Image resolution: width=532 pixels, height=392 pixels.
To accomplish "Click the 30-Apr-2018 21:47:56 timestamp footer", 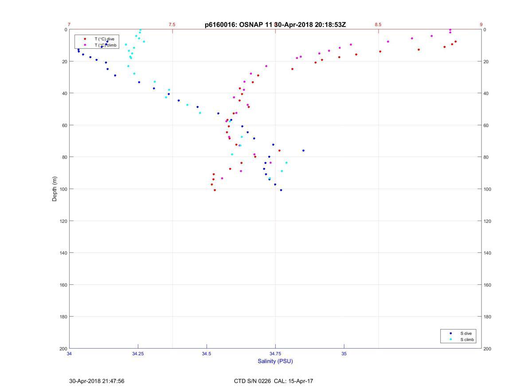I will [97, 381].
